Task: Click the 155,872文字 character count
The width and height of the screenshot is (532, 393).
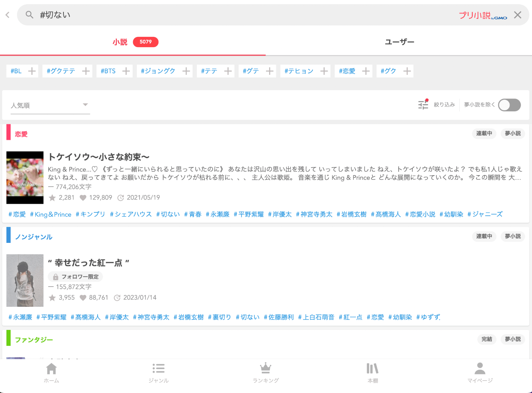Action: tap(74, 287)
